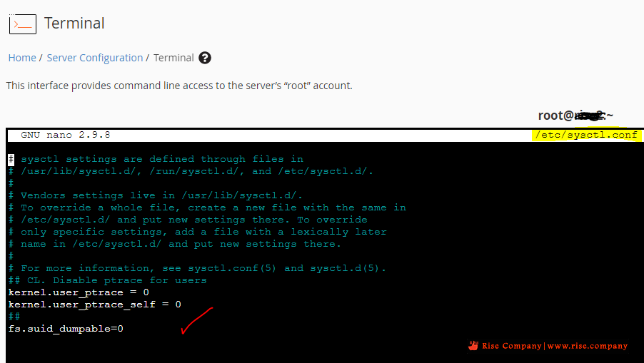Click the root@ hostname label above the terminal
This screenshot has height=363, width=644.
(x=575, y=116)
